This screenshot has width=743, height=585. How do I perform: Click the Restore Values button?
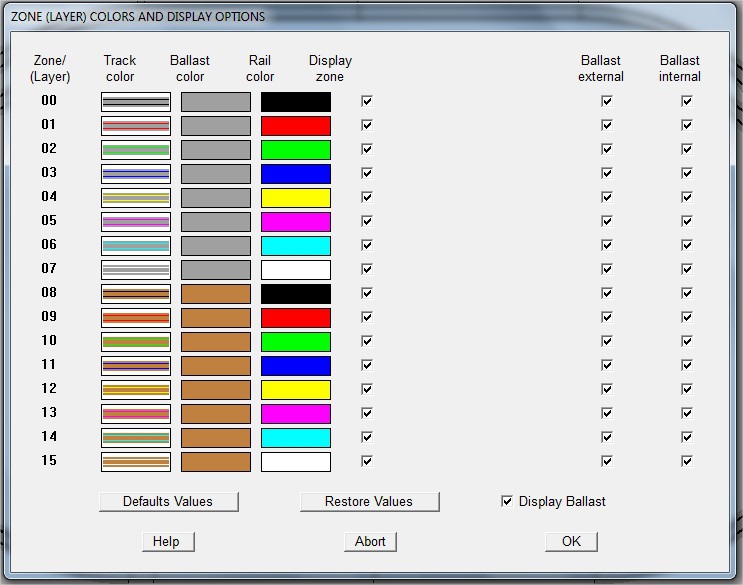tap(370, 502)
